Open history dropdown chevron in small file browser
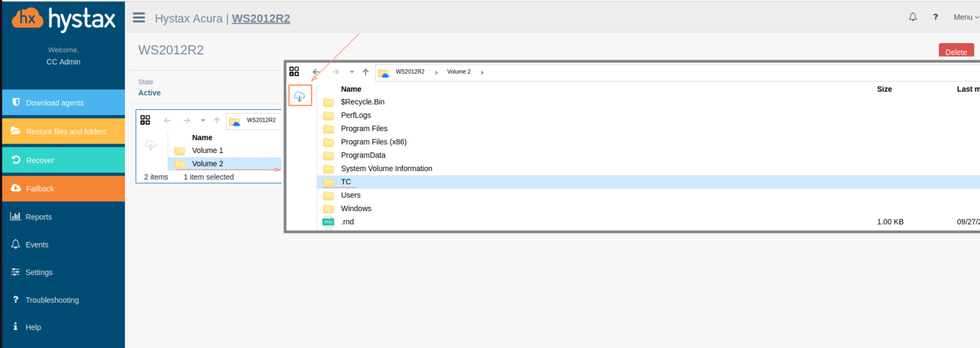Image resolution: width=980 pixels, height=348 pixels. point(202,121)
